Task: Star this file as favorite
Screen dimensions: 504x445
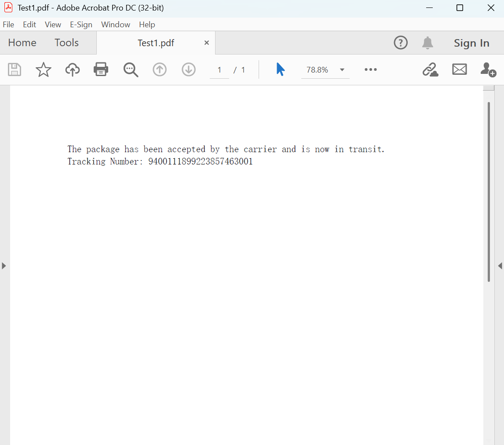Action: click(44, 69)
